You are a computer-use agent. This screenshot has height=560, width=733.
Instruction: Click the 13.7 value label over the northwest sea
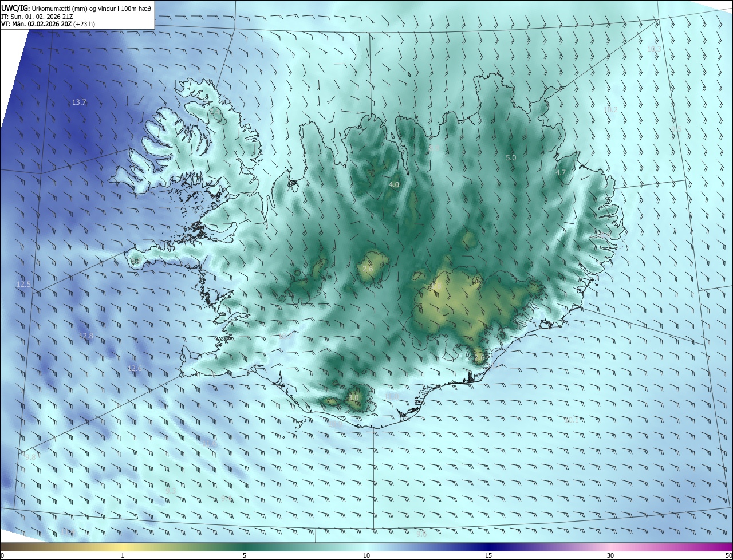pos(79,102)
